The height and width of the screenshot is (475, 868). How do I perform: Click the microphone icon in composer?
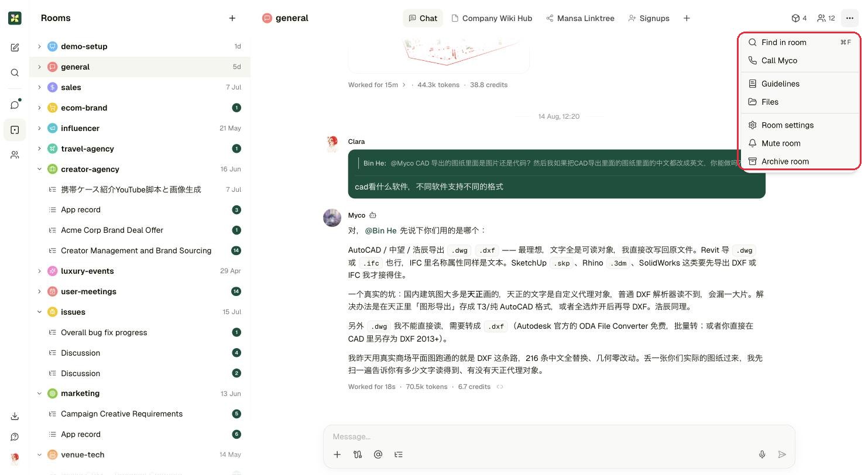pyautogui.click(x=762, y=455)
